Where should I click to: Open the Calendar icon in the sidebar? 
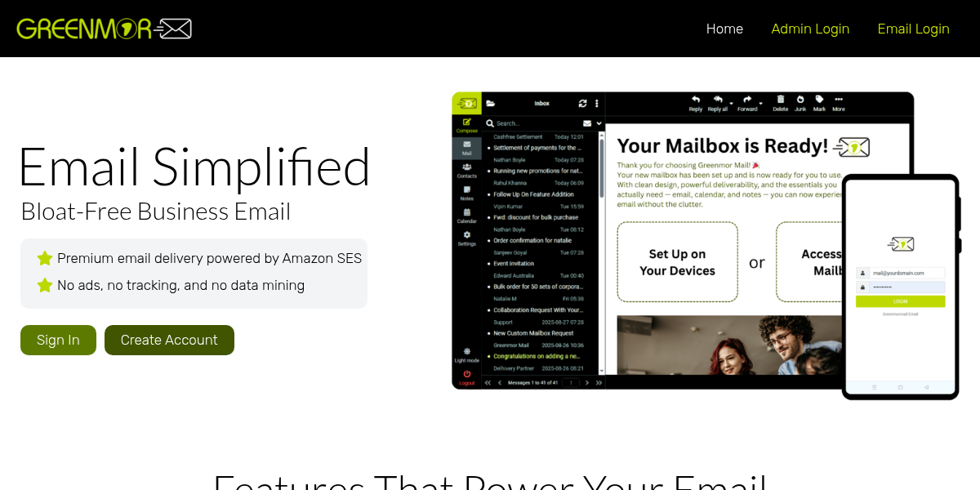pos(467,212)
